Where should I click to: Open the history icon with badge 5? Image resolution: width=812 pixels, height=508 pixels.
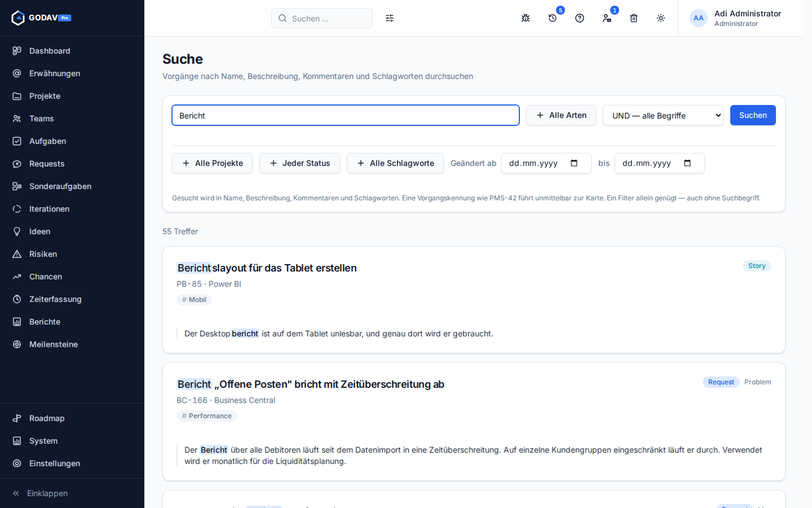[553, 18]
